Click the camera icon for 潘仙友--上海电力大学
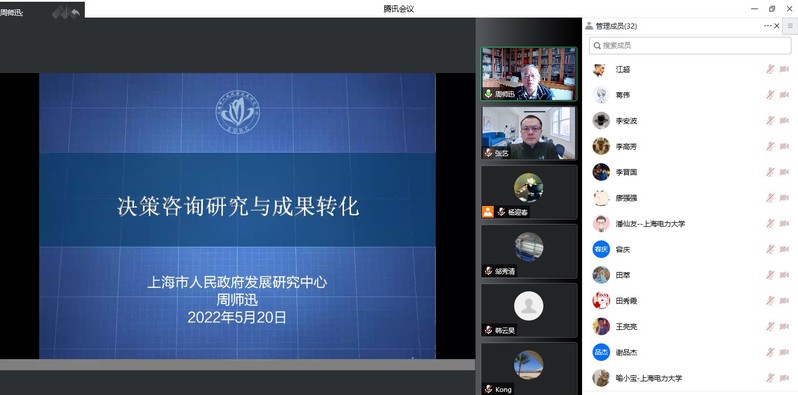Image resolution: width=798 pixels, height=395 pixels. 784,223
